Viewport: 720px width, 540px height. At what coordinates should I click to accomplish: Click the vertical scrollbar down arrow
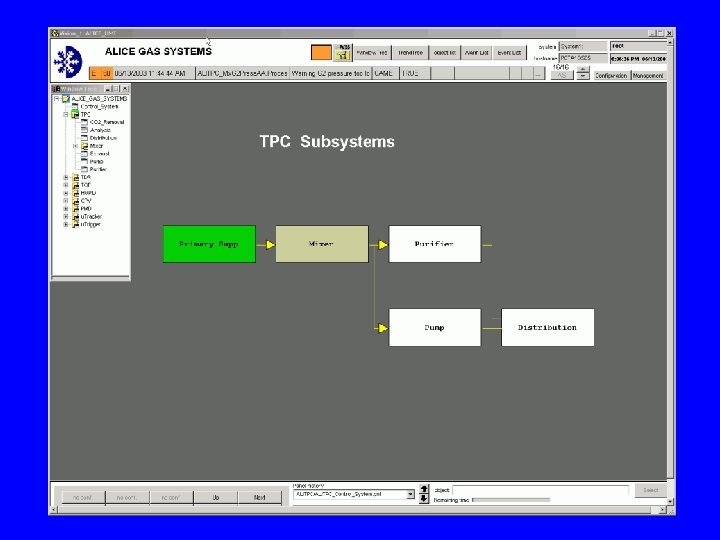click(x=670, y=501)
